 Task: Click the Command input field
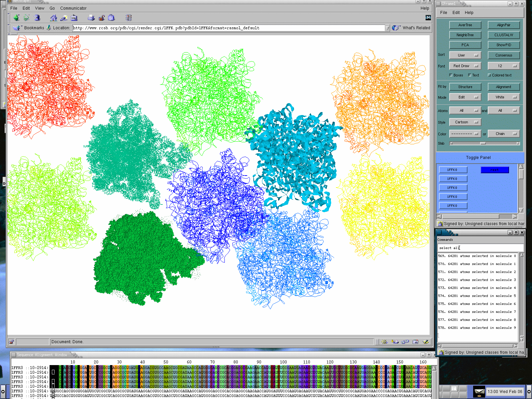click(x=480, y=248)
